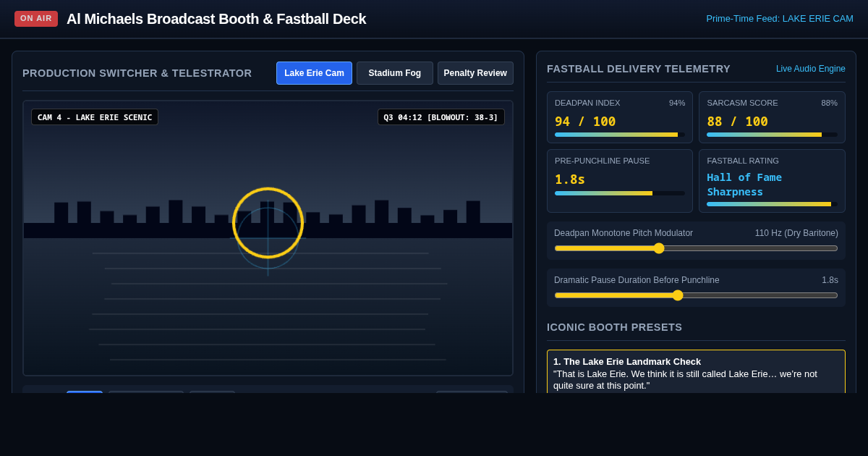Select the Stadium Fog camera

395,73
